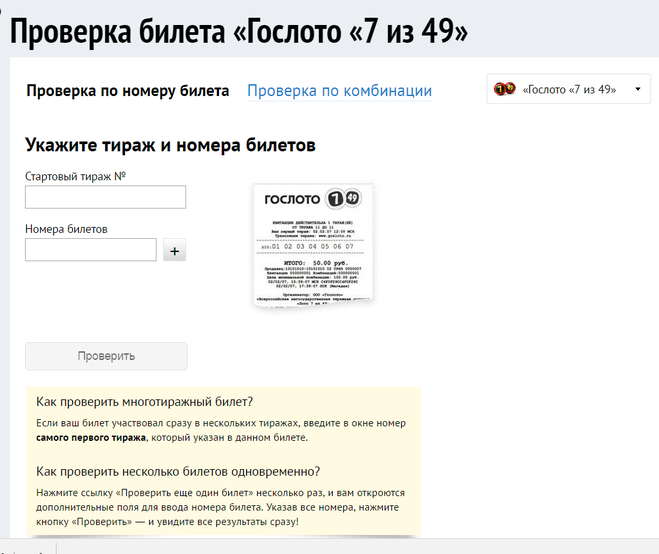
Task: Click the «Проверить» button
Action: [x=106, y=356]
